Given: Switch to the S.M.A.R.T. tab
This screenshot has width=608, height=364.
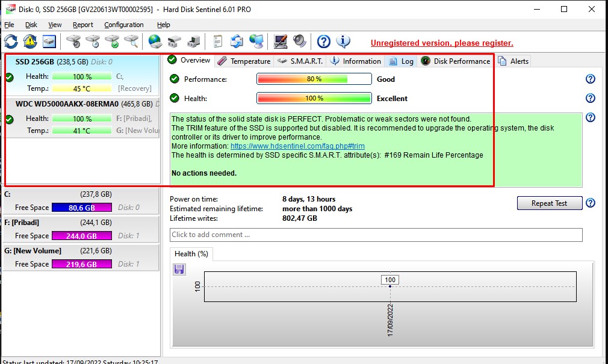Looking at the screenshot, I should coord(300,61).
